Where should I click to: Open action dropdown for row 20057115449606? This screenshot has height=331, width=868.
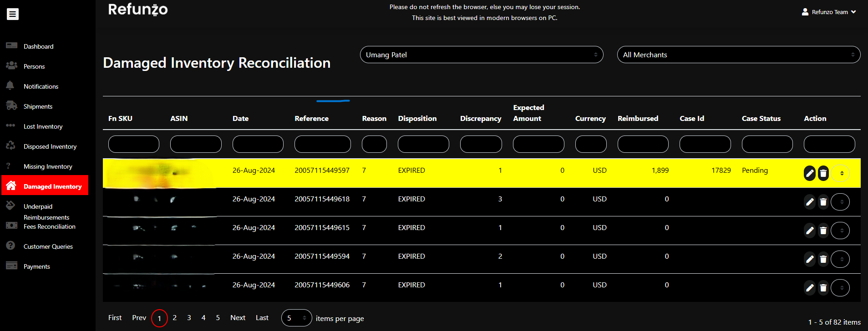[x=840, y=288]
